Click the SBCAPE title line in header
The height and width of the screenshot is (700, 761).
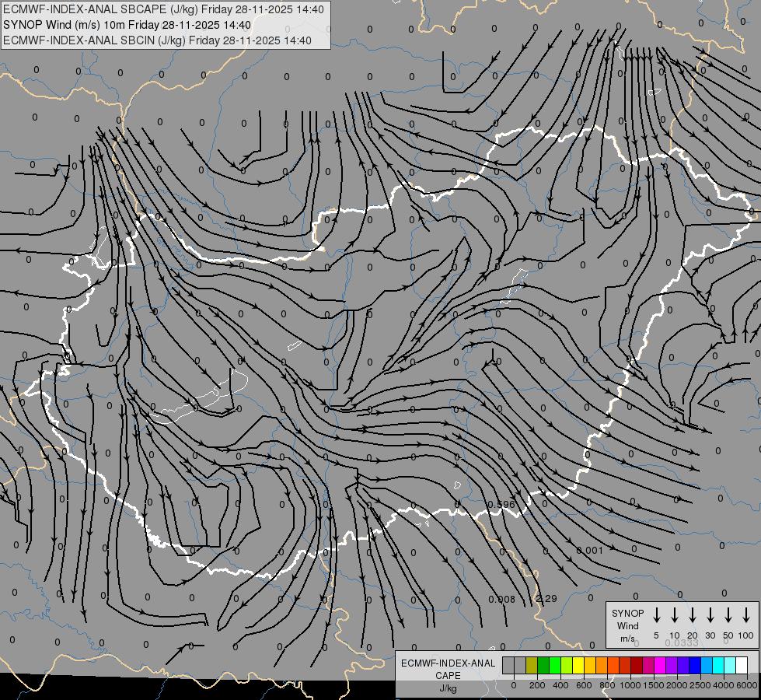click(x=163, y=9)
